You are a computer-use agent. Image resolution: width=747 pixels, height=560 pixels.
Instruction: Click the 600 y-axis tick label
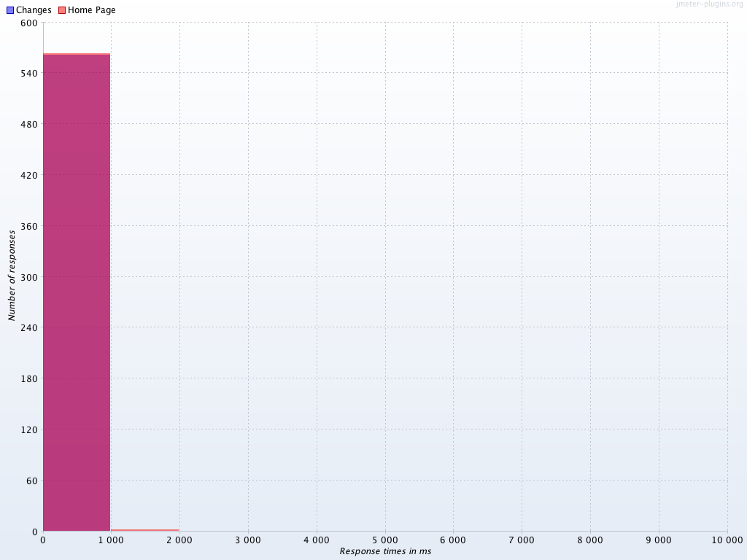coord(29,23)
